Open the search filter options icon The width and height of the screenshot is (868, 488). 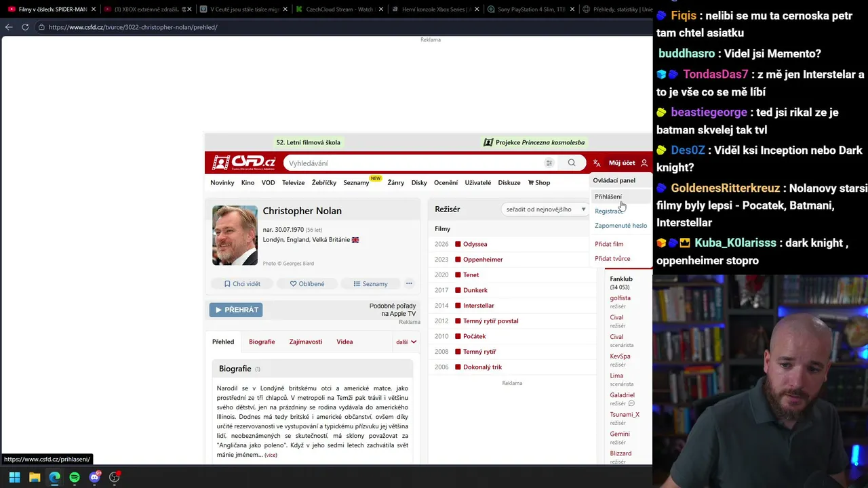click(549, 163)
